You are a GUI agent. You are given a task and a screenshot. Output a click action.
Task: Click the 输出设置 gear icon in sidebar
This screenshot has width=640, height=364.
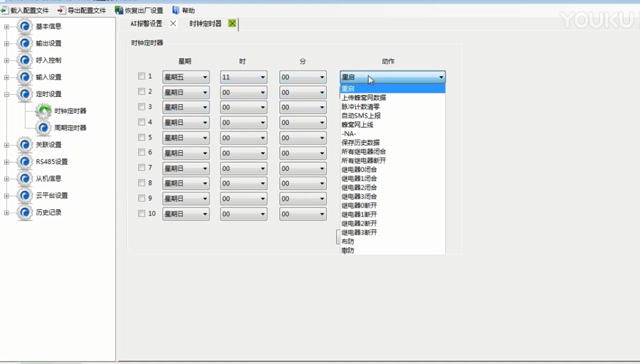click(x=25, y=43)
